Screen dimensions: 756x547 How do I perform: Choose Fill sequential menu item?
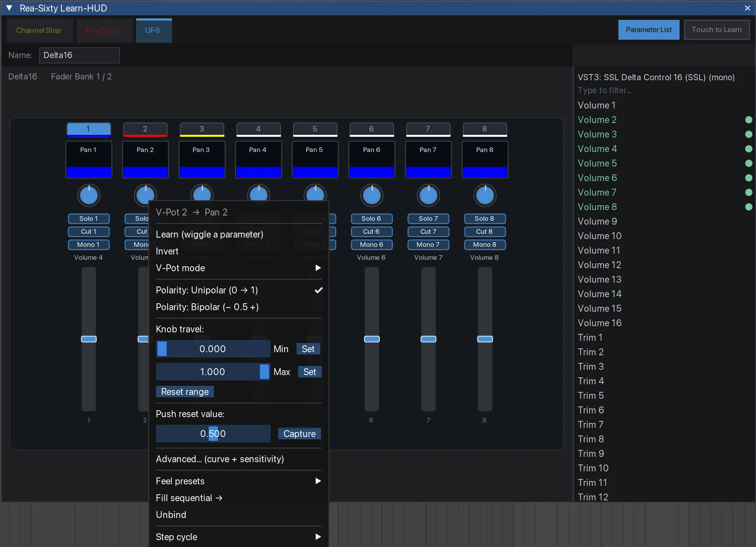click(x=238, y=498)
